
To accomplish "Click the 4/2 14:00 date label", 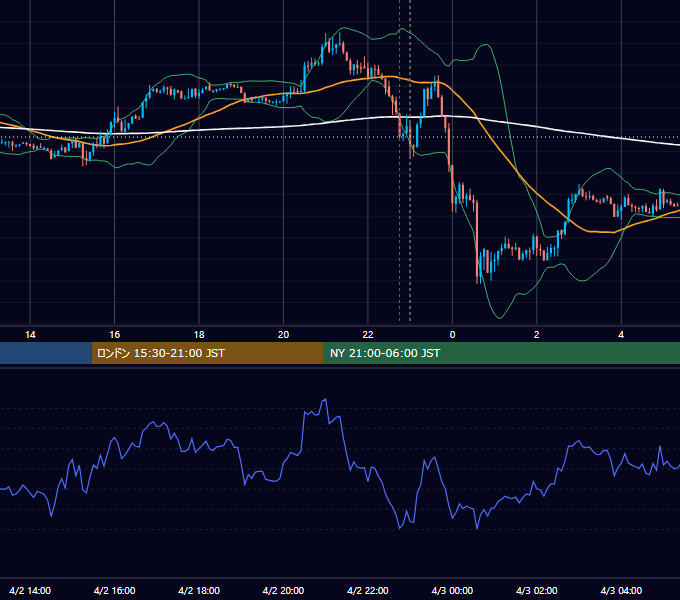I will (x=30, y=590).
